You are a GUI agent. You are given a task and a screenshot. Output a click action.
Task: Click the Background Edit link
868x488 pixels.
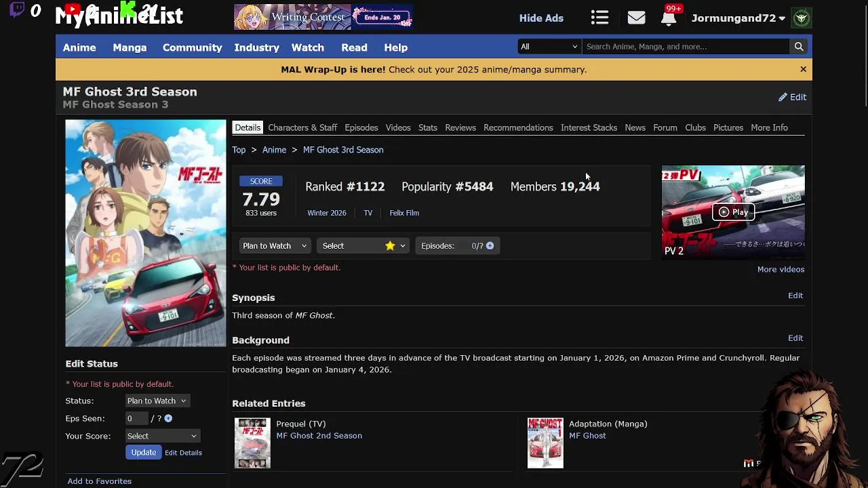(795, 338)
